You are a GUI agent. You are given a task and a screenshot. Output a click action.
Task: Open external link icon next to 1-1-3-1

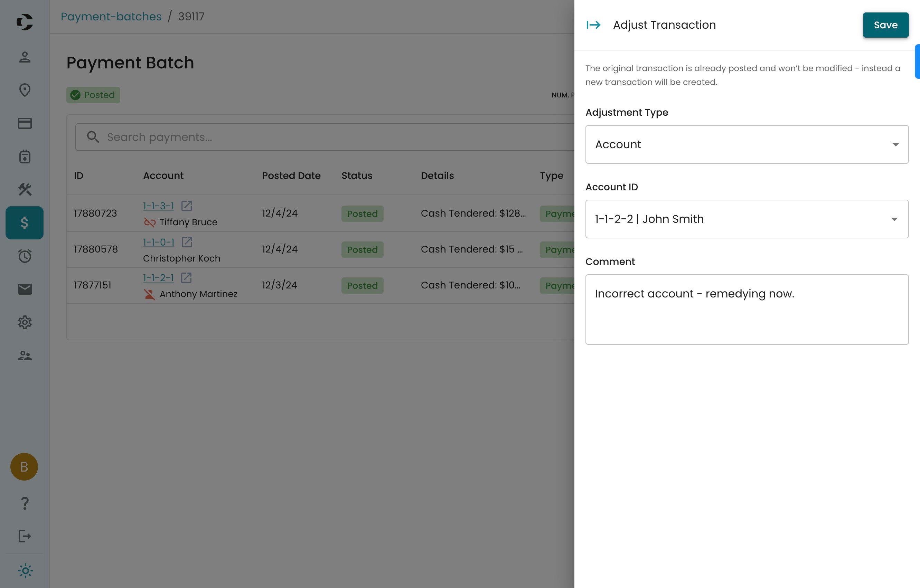(x=186, y=206)
